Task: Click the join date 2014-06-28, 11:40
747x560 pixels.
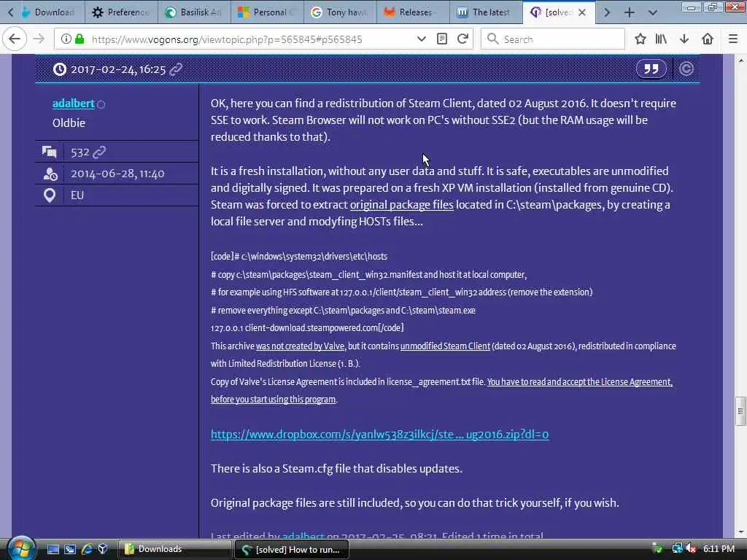Action: click(x=117, y=174)
